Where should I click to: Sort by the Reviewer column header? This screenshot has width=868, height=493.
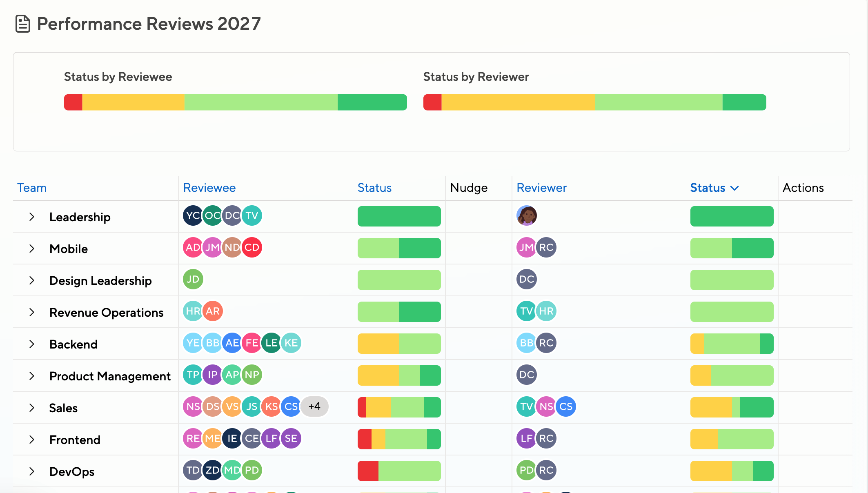pos(542,188)
